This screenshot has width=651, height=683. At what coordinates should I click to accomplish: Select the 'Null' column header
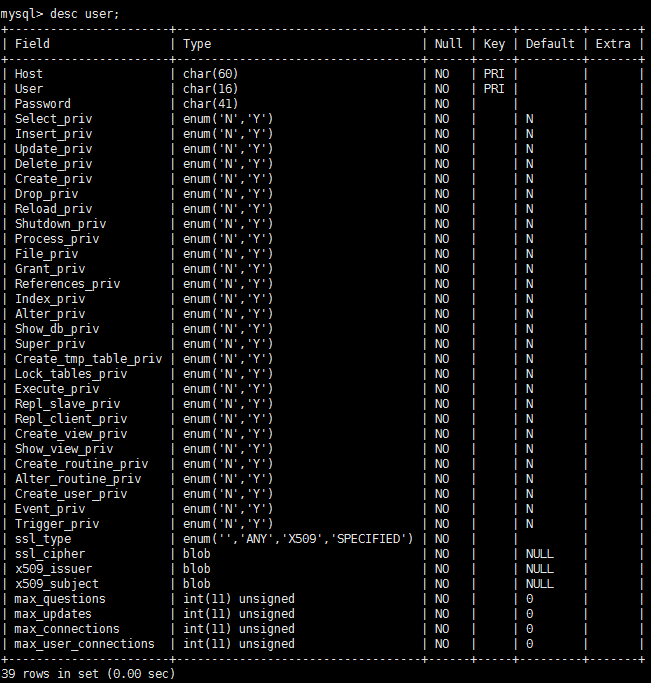(x=449, y=44)
